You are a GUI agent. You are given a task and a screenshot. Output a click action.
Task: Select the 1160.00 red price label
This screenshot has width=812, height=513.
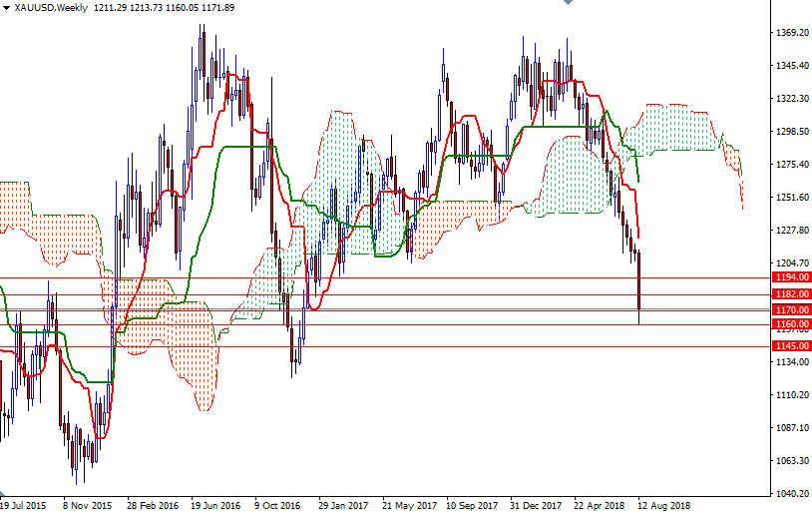point(790,324)
